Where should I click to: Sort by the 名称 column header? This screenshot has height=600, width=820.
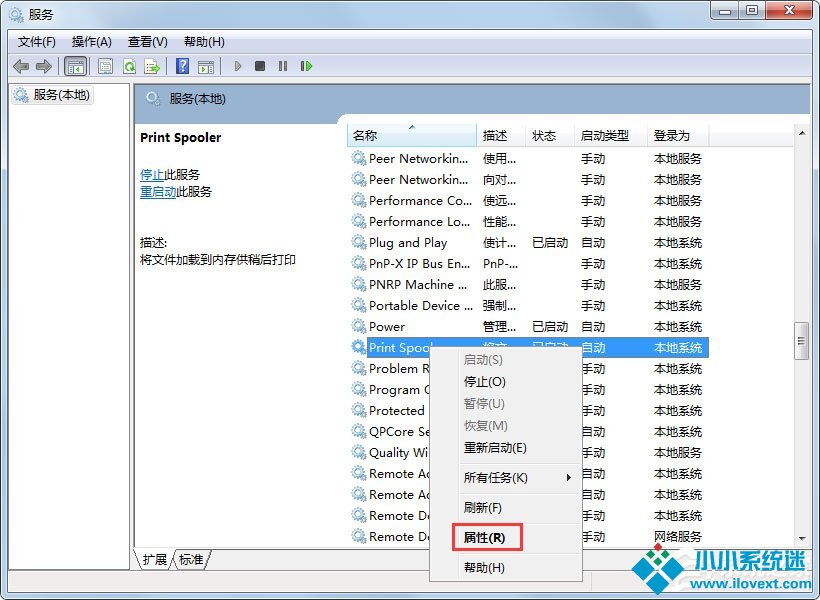(x=412, y=135)
